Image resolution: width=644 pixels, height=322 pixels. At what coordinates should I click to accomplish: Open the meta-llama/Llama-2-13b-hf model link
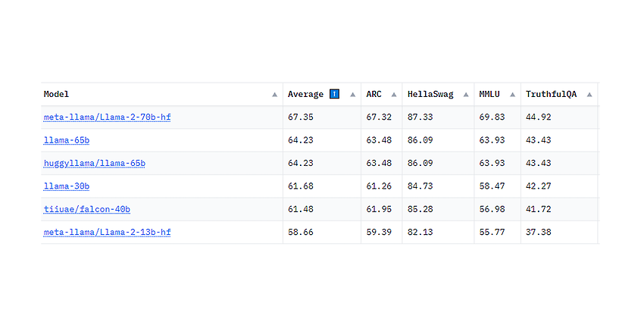[x=107, y=233]
